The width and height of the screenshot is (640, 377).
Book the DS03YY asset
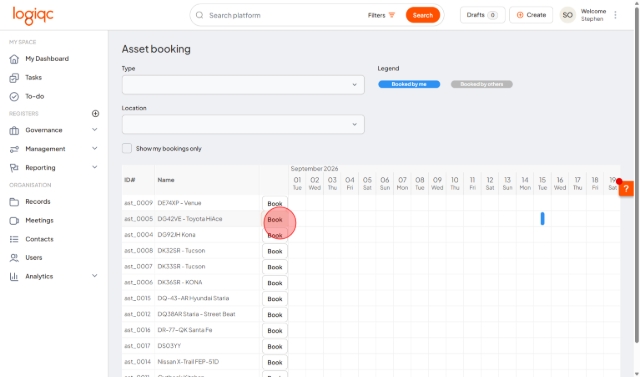275,346
